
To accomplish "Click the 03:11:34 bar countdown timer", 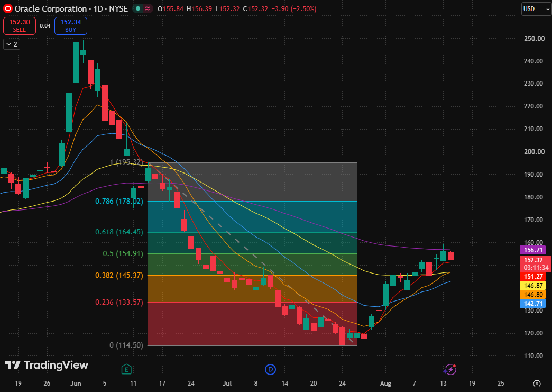I will 536,268.
